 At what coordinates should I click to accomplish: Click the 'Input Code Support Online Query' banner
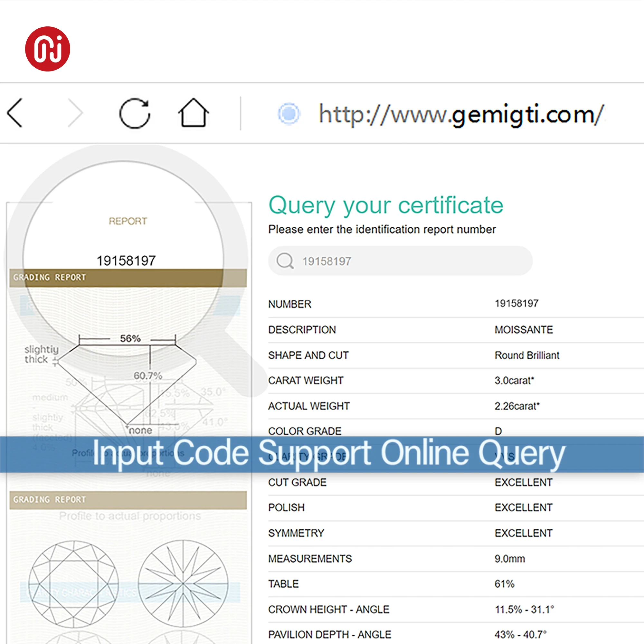coord(322,454)
